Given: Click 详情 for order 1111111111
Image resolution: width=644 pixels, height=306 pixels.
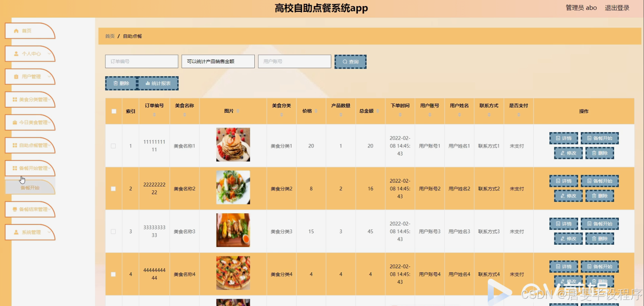Looking at the screenshot, I should (x=564, y=138).
